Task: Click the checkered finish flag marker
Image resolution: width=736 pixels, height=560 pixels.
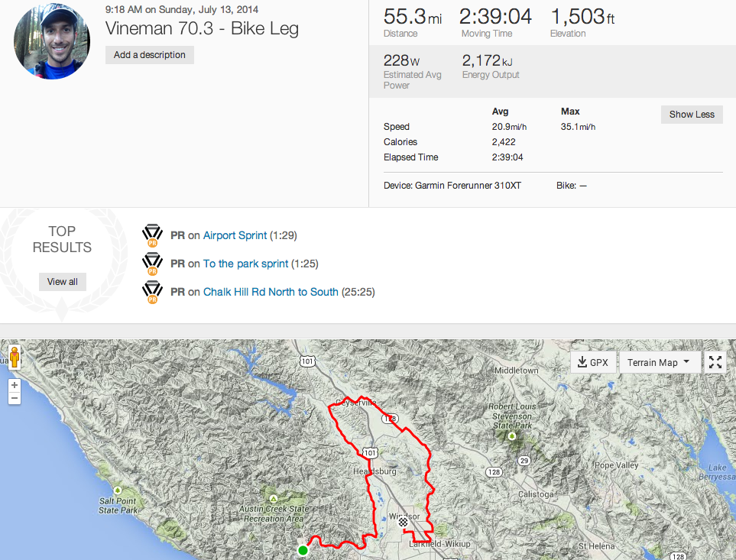Action: click(x=403, y=521)
